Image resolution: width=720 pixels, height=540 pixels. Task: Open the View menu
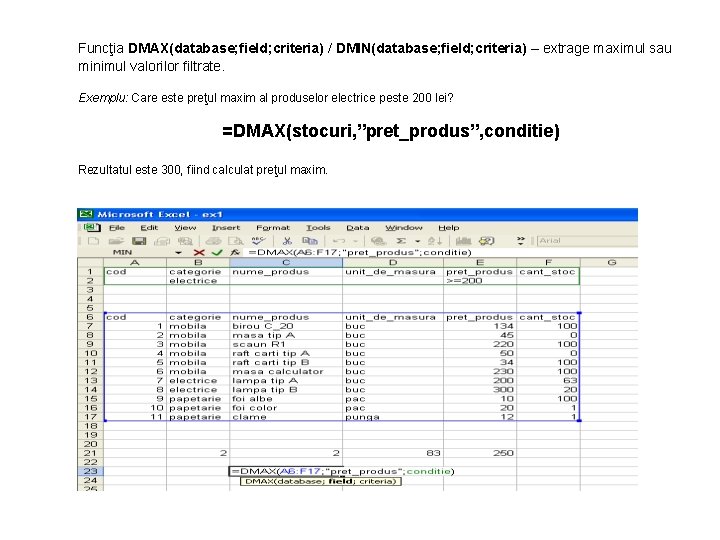(x=185, y=228)
